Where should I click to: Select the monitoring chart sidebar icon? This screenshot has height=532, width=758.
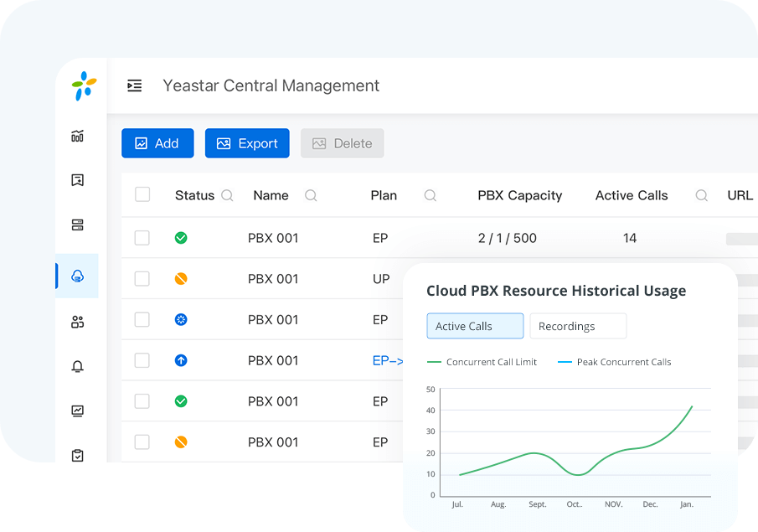[x=77, y=411]
